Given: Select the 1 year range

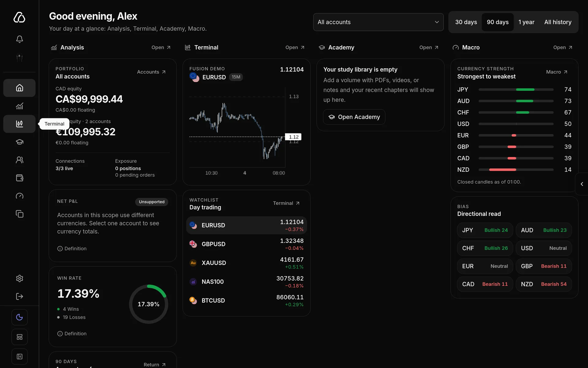Looking at the screenshot, I should [526, 22].
